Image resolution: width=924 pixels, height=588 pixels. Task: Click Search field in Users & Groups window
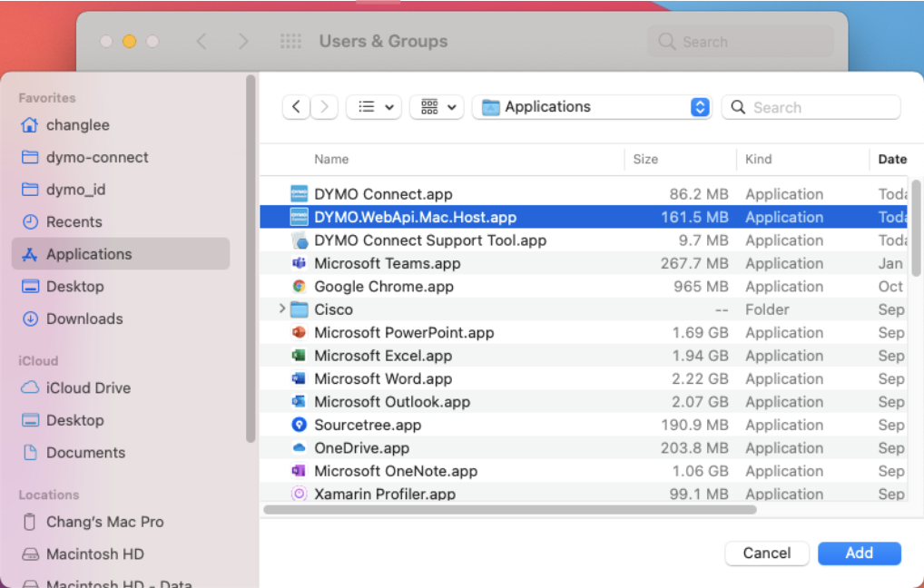[742, 41]
